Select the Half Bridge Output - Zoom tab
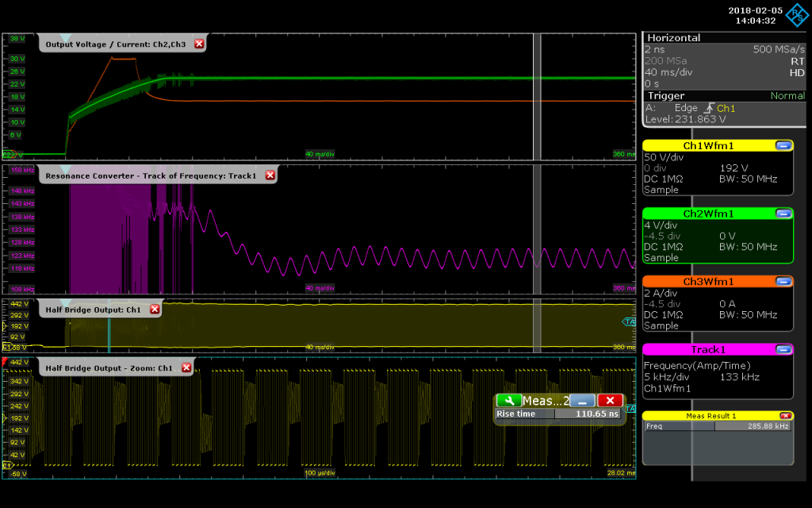This screenshot has height=508, width=812. (107, 367)
